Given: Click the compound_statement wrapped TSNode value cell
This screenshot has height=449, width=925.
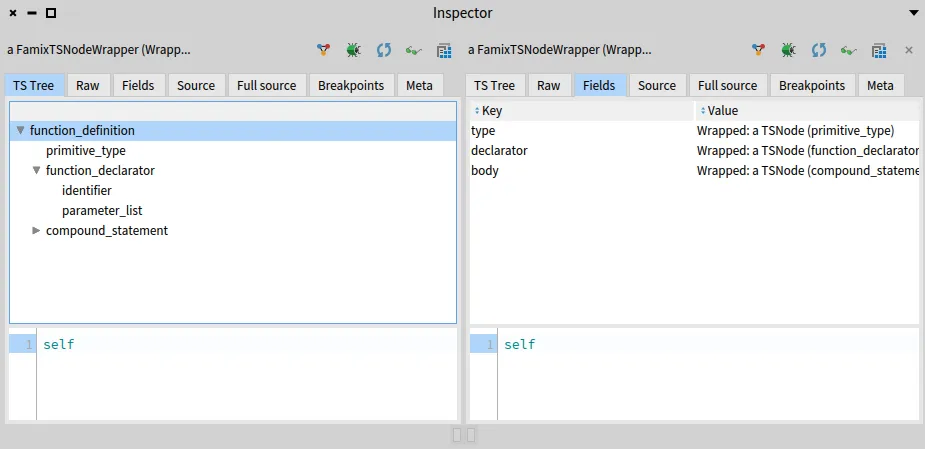Looking at the screenshot, I should click(808, 171).
